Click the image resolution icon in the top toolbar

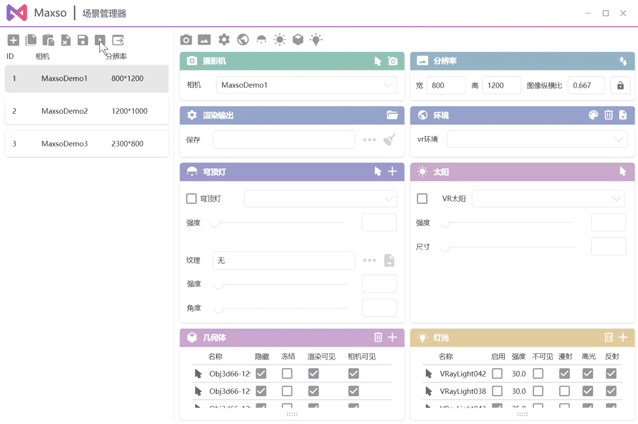[204, 39]
